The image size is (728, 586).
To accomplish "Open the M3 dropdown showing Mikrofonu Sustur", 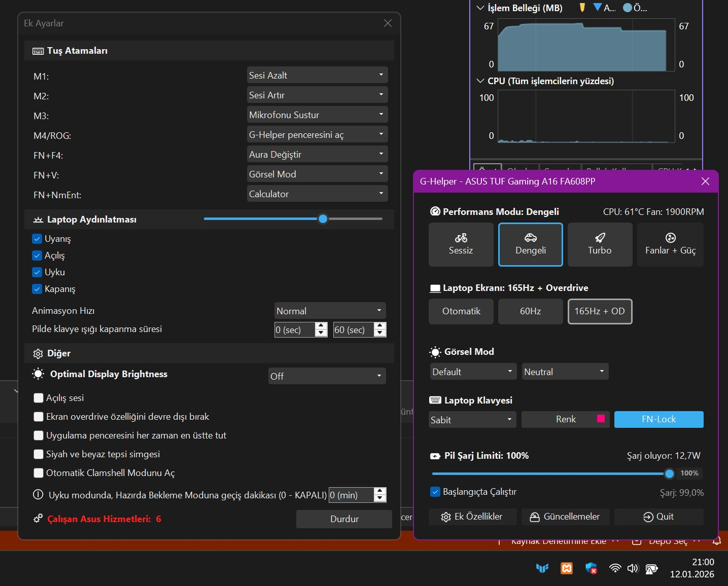I will point(318,115).
